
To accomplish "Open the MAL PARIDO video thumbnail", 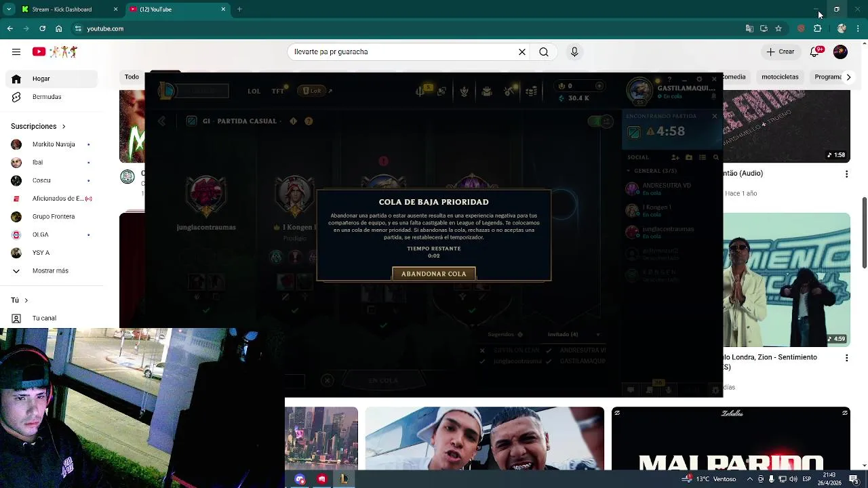I will pos(731,439).
